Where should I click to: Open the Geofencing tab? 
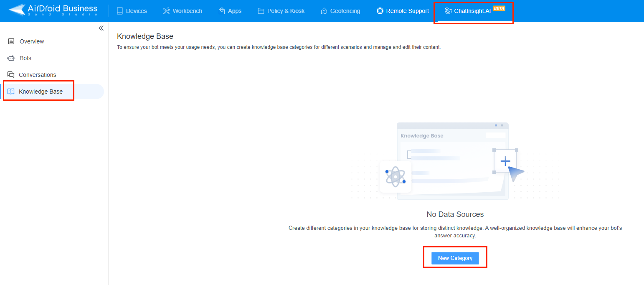[340, 11]
